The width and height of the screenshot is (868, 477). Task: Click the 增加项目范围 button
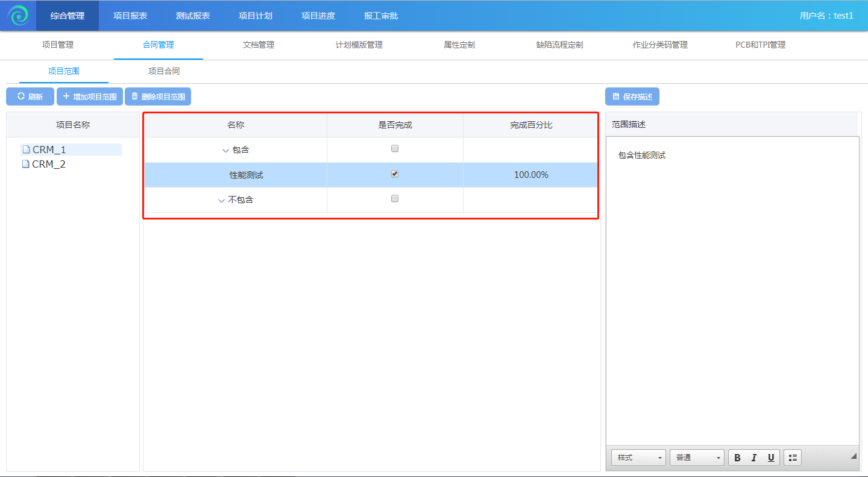[x=90, y=96]
